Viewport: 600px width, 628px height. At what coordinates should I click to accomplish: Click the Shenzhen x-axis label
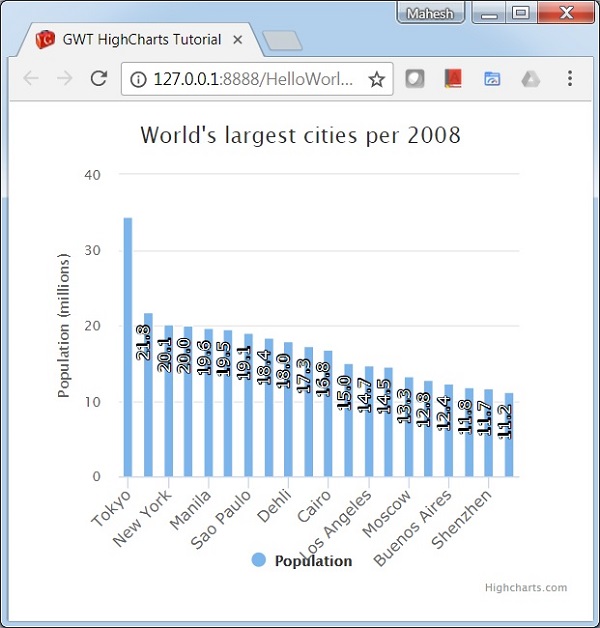coord(461,519)
